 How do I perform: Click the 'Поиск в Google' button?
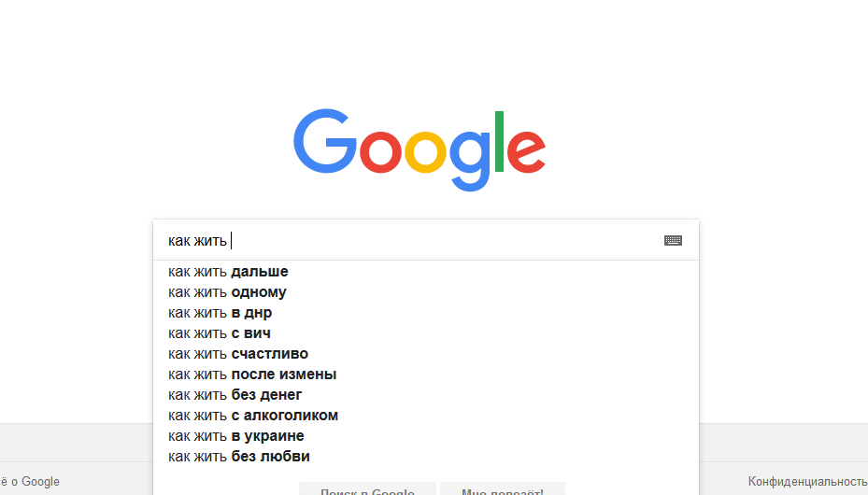367,488
